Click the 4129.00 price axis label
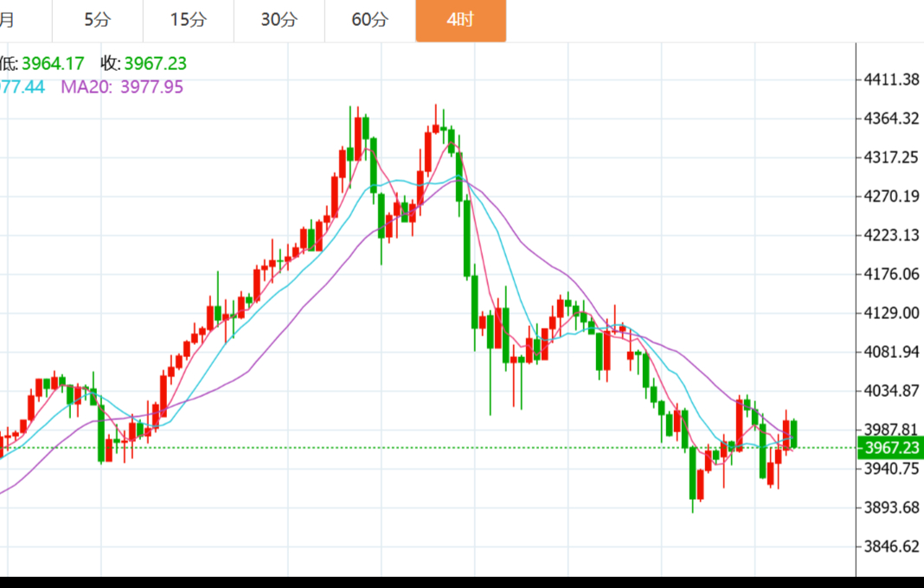 click(x=891, y=313)
